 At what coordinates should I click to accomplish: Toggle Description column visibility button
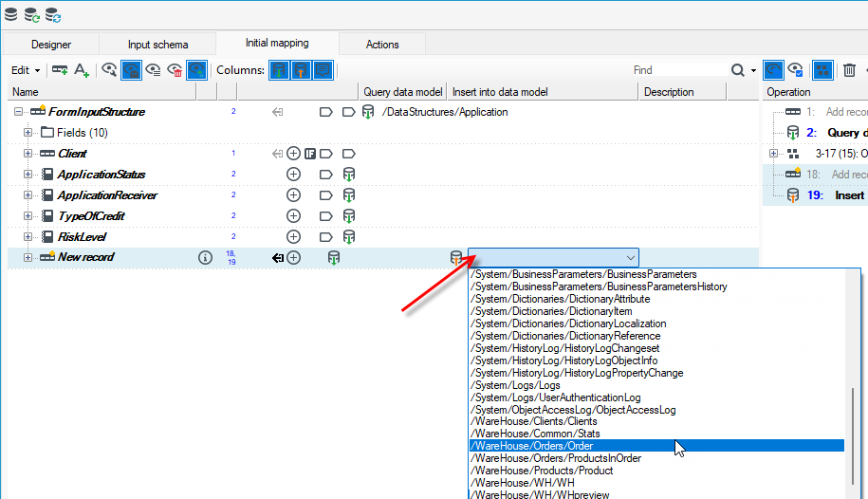pos(323,70)
